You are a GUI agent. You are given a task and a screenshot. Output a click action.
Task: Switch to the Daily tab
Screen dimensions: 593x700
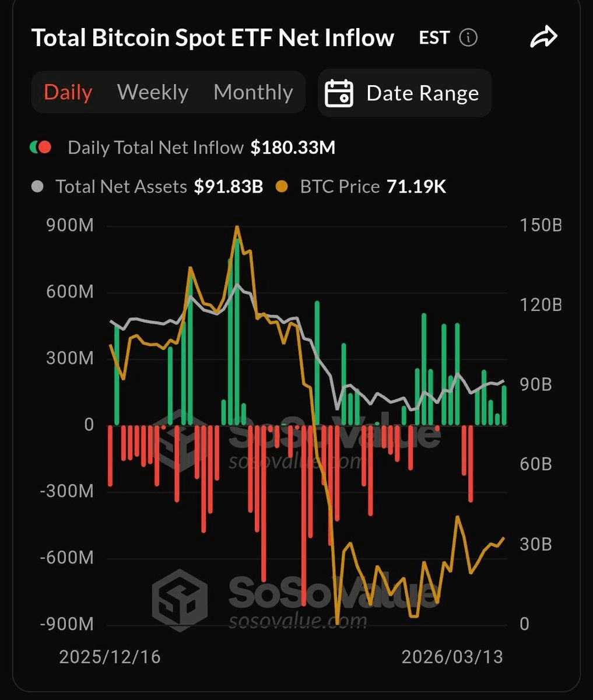(x=68, y=93)
